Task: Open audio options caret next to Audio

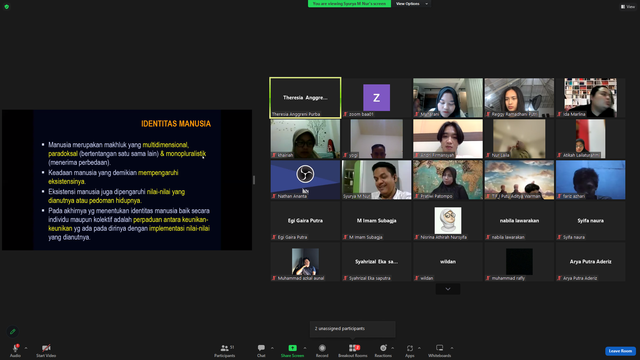Action: 26,348
